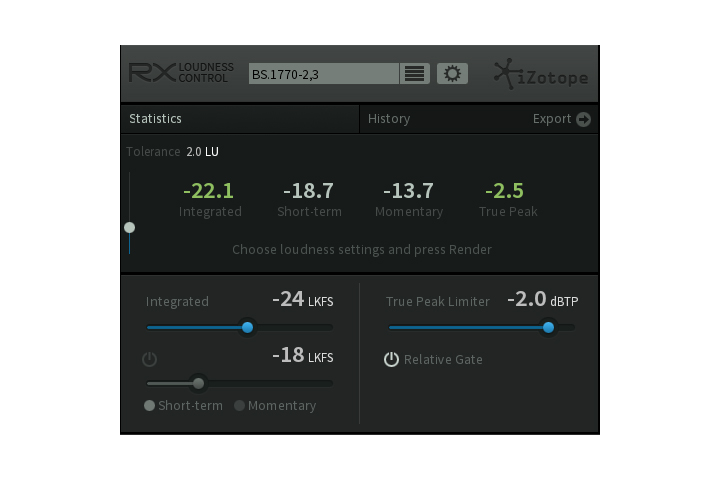Click the Tolerance 2.0 LU value
This screenshot has height=480, width=720.
click(202, 152)
